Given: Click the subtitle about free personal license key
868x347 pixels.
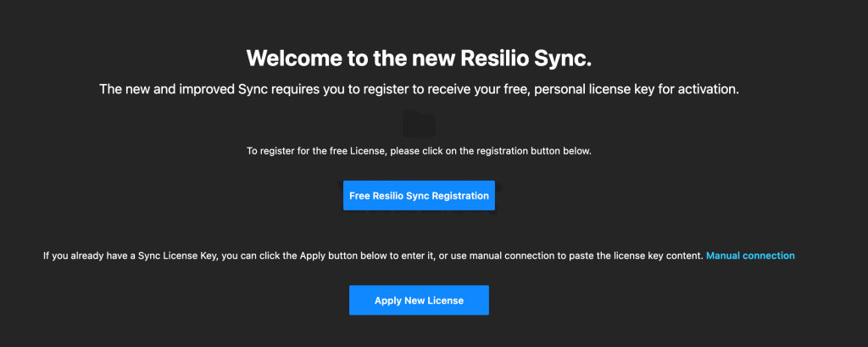Looking at the screenshot, I should point(419,89).
